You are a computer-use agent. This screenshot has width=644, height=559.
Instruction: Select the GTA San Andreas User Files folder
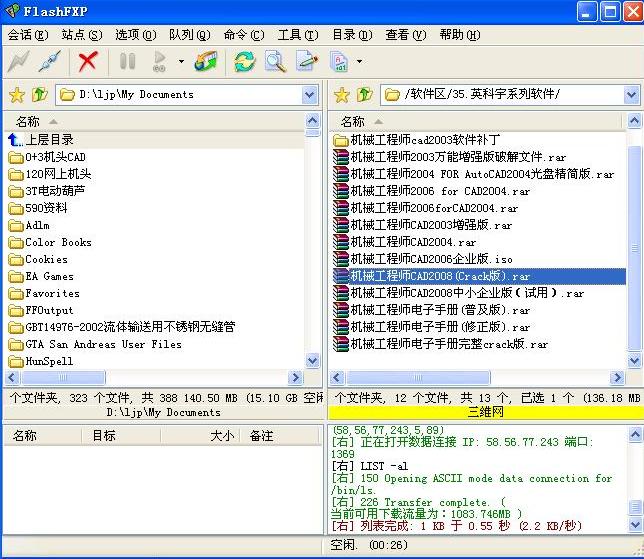click(x=95, y=344)
